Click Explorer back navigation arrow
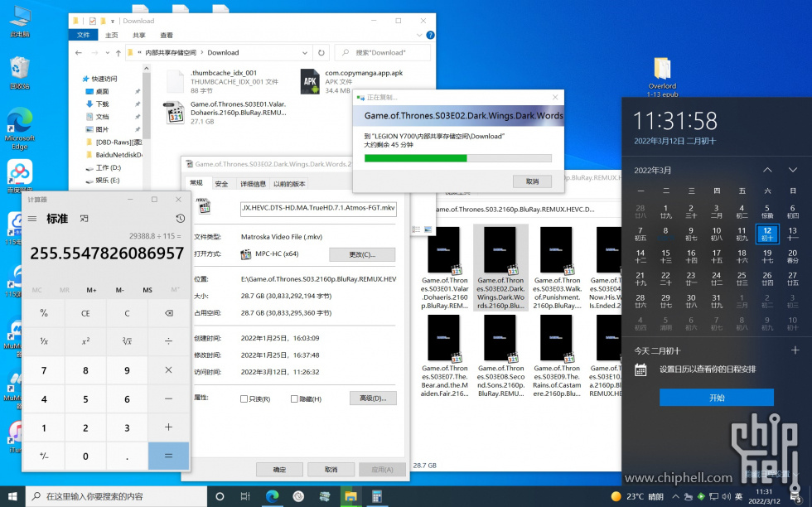 point(78,52)
